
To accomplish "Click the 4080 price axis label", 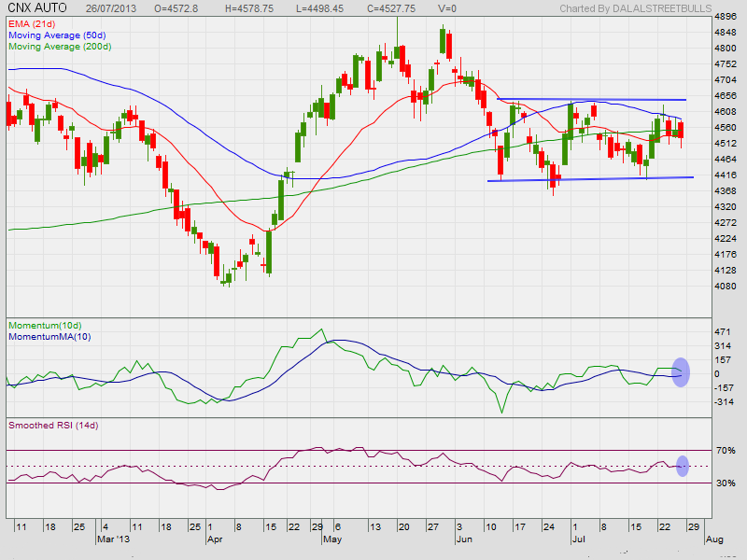I will [726, 287].
